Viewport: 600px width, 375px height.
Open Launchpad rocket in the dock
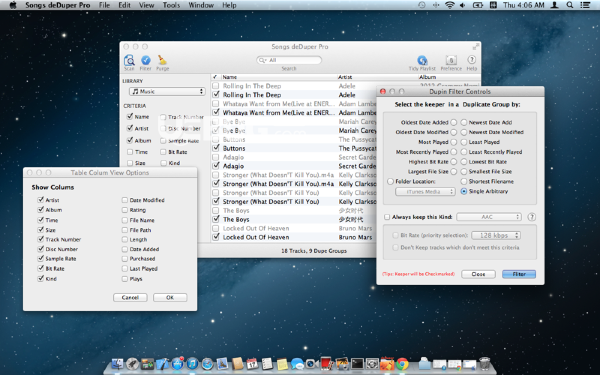coord(132,364)
